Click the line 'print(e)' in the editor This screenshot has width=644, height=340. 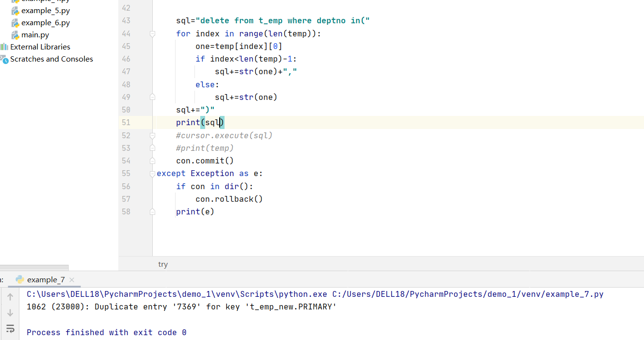(x=195, y=211)
